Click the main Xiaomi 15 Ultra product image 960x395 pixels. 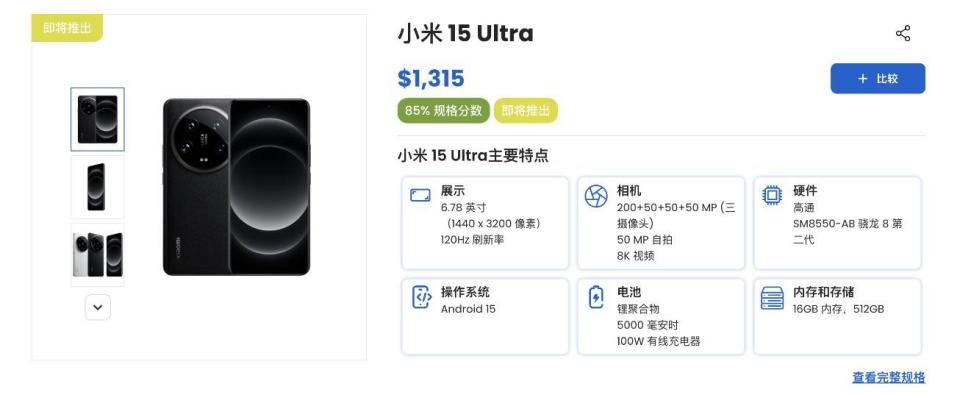237,187
